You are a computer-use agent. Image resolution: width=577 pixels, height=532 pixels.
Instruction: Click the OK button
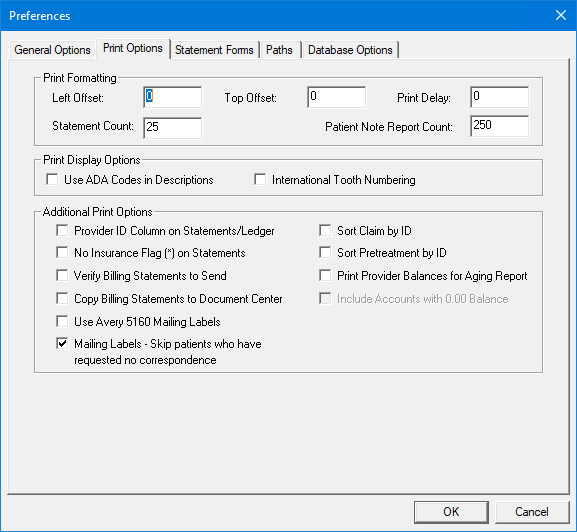click(451, 512)
